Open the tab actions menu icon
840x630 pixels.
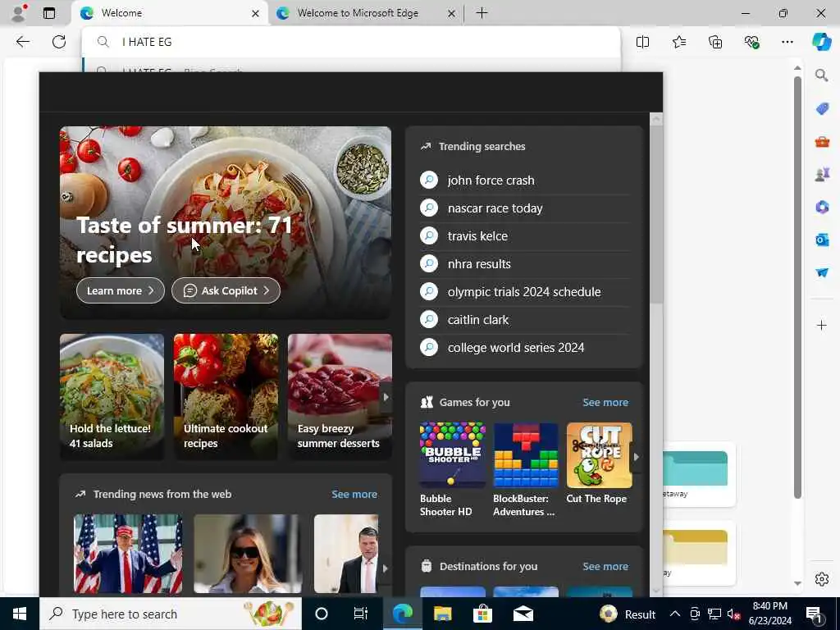49,13
